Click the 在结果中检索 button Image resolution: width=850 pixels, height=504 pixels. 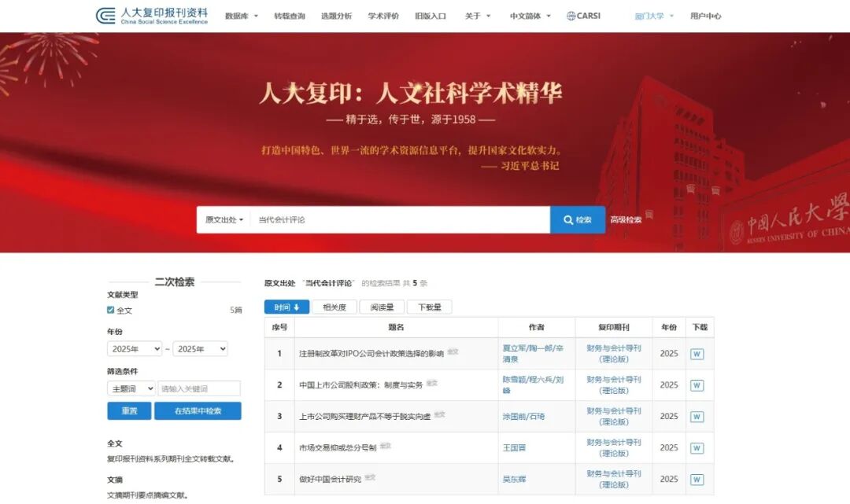pos(198,411)
